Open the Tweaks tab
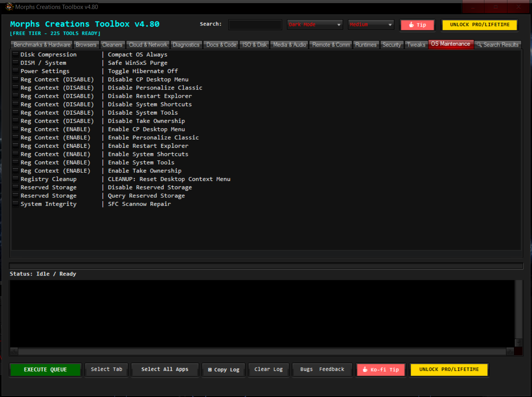This screenshot has height=397, width=532. (x=416, y=45)
